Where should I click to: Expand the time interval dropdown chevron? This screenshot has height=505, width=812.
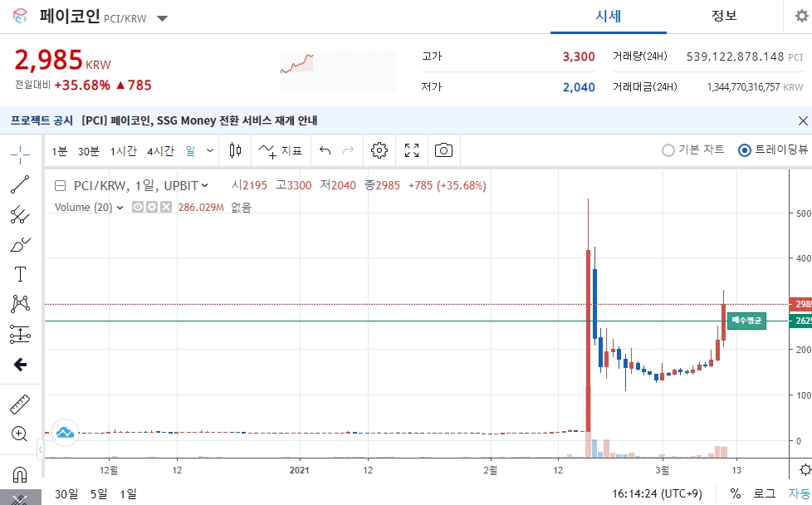(210, 150)
